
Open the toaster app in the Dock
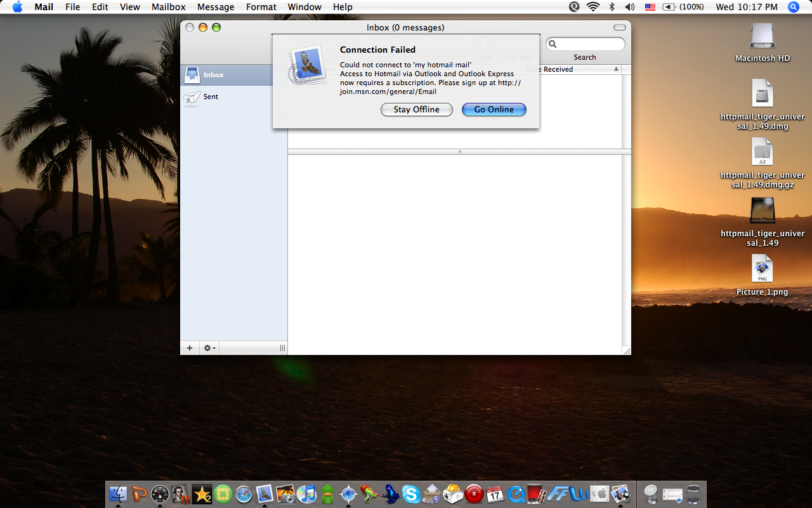tap(453, 494)
